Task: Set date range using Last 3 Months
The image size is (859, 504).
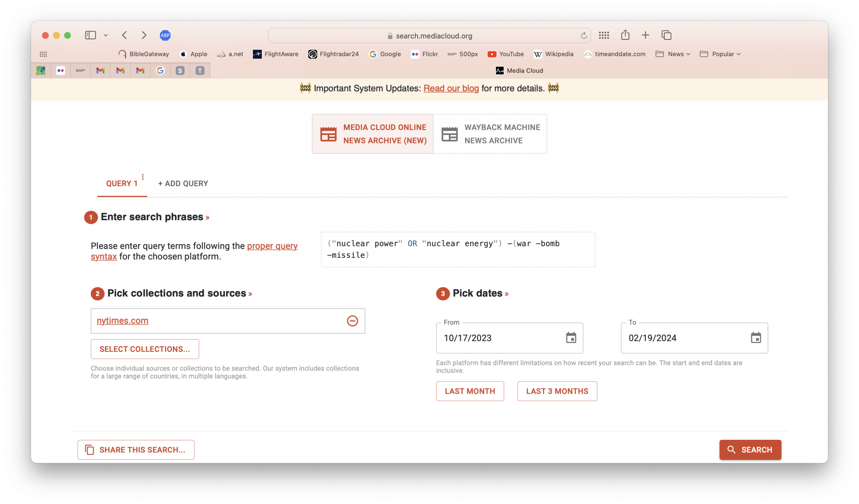Action: (557, 391)
